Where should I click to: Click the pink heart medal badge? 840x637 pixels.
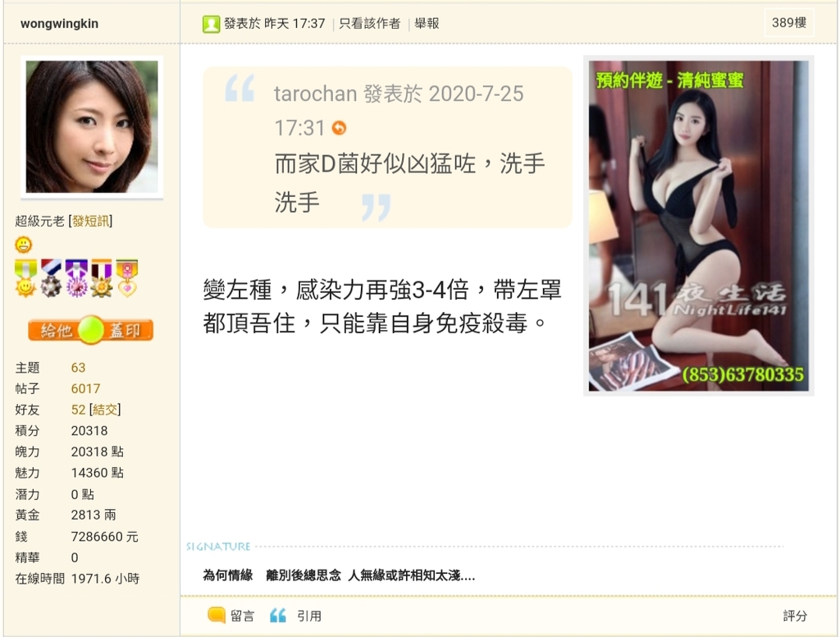(127, 278)
